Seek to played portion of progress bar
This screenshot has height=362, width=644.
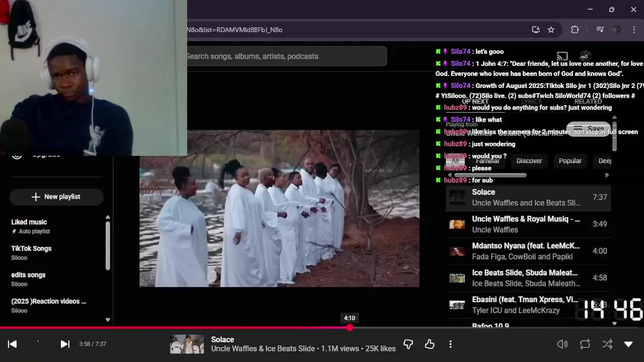coord(174,327)
